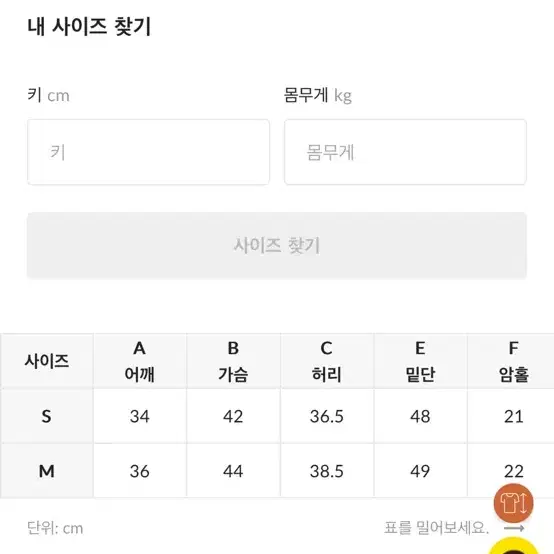
Task: Click the 사이즈 찾기 button
Action: (x=277, y=245)
